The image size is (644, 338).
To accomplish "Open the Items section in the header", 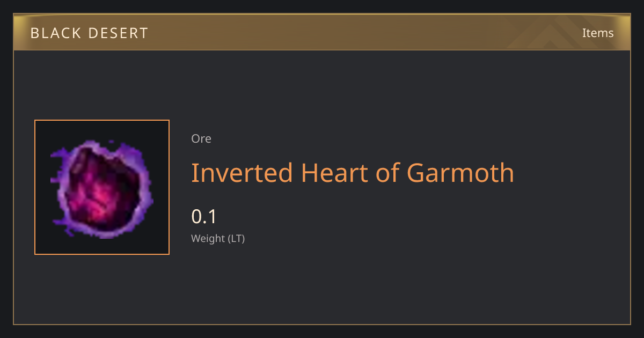I will pyautogui.click(x=598, y=33).
